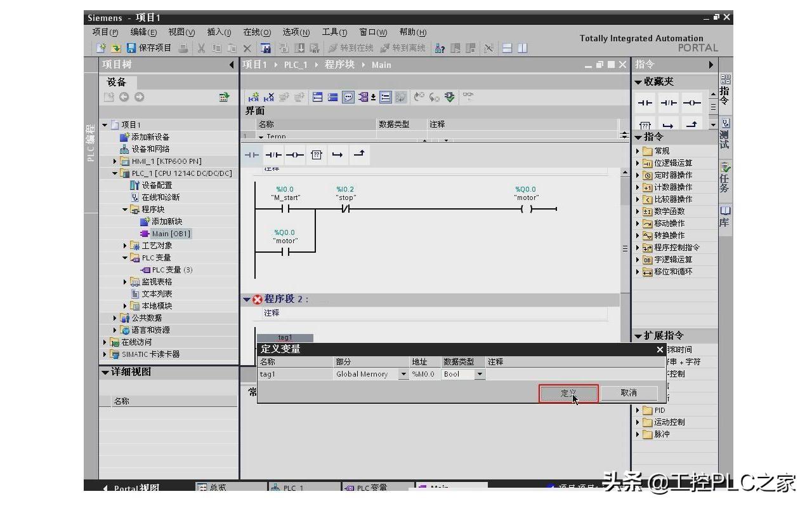This screenshot has height=508, width=812.
Task: Open the Bool data type dropdown
Action: tap(480, 375)
